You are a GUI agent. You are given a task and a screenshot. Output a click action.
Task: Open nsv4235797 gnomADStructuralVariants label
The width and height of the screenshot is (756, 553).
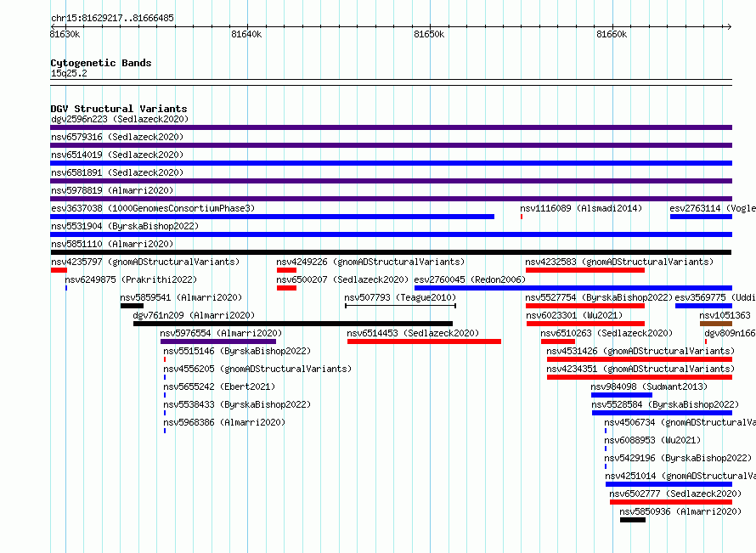(145, 262)
